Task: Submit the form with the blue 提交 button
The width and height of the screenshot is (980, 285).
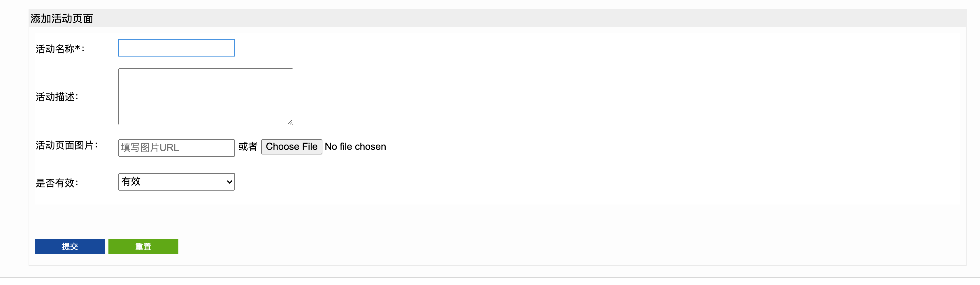Action: [x=70, y=247]
